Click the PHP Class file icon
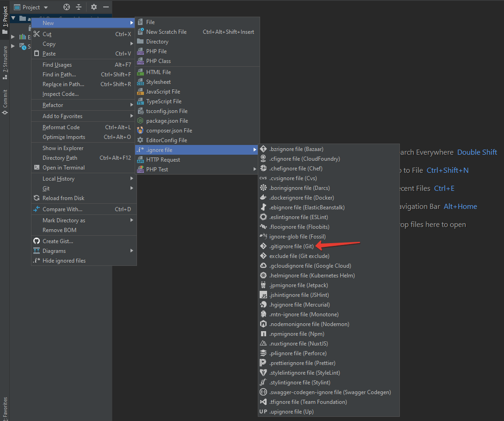Image resolution: width=504 pixels, height=421 pixels. pyautogui.click(x=141, y=61)
